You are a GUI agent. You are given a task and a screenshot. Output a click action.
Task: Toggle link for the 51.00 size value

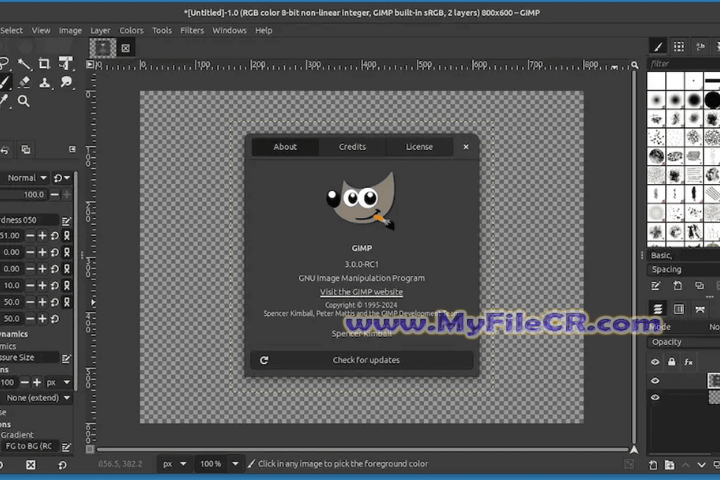[67, 236]
